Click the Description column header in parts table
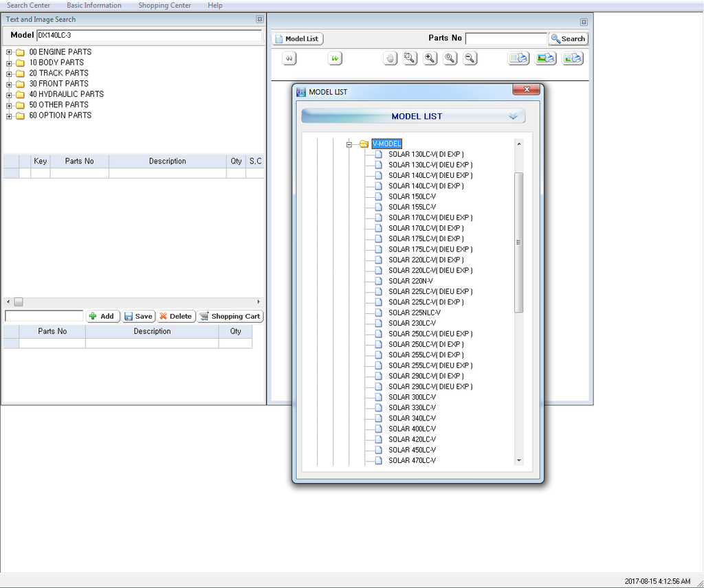 point(168,161)
